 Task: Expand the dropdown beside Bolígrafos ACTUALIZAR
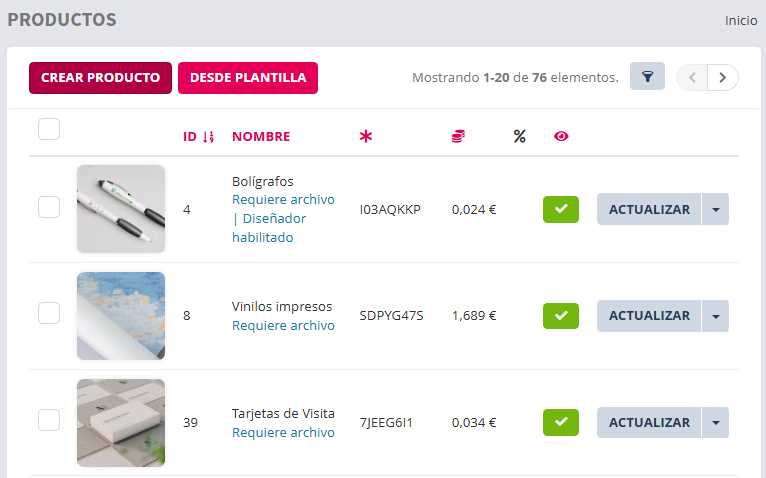click(x=715, y=209)
